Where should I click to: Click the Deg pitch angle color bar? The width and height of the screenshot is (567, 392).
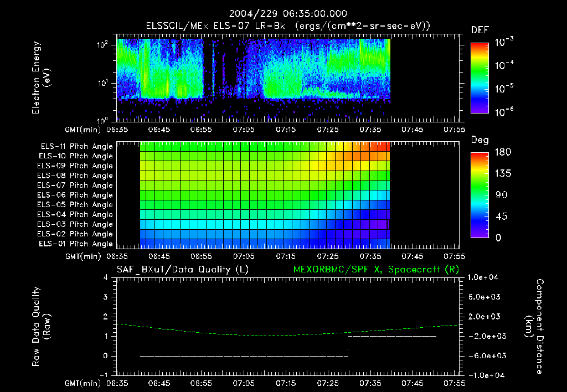pyautogui.click(x=480, y=195)
